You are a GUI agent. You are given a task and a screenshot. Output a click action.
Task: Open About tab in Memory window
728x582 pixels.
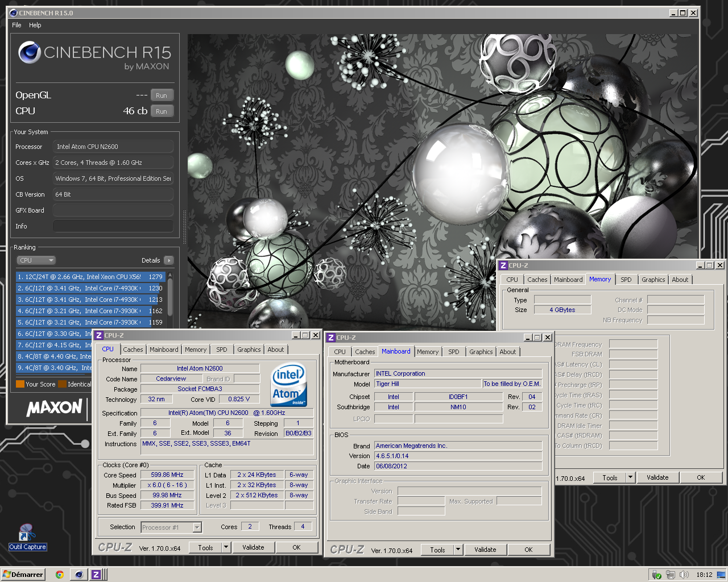coord(680,280)
